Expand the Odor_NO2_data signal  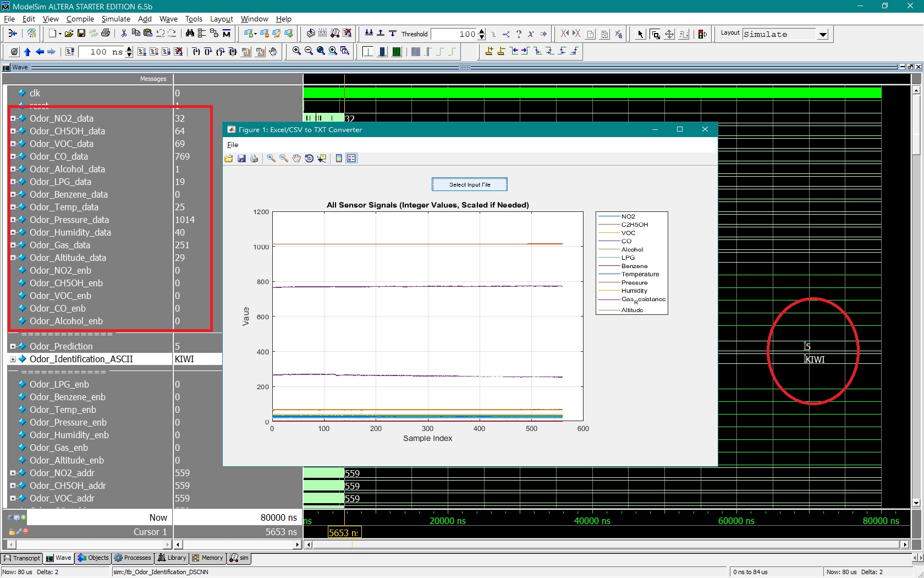(x=13, y=118)
